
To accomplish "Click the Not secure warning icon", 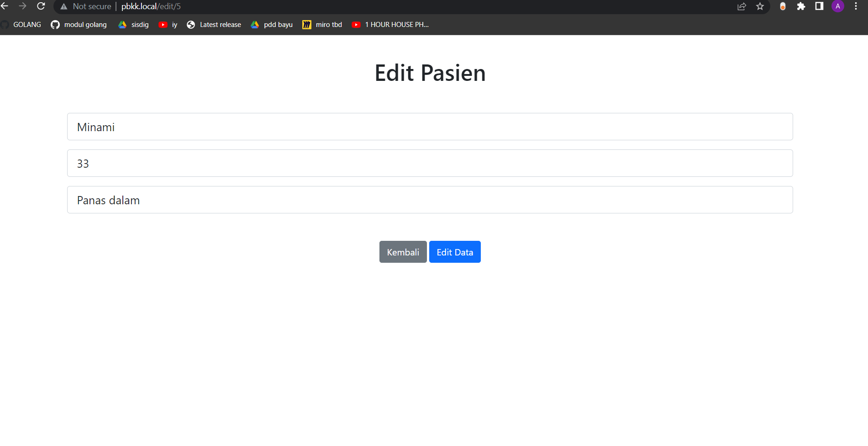I will 63,6.
